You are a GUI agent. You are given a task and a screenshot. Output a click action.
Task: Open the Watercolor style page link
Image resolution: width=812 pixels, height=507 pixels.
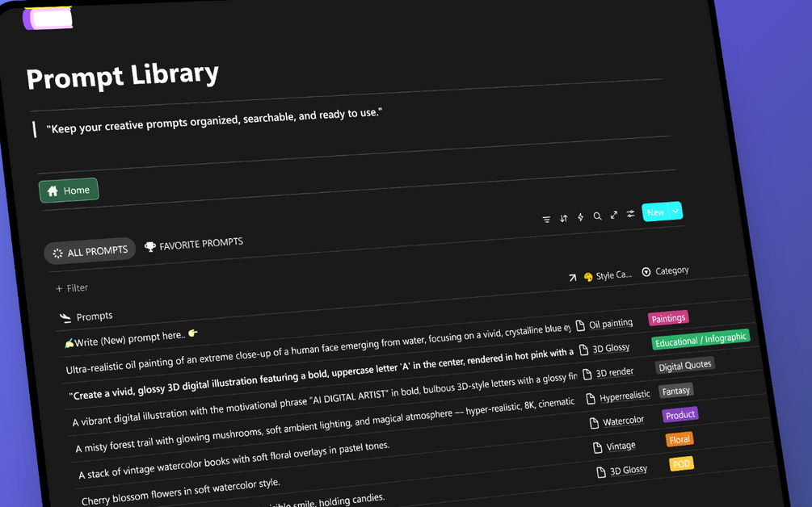click(623, 421)
